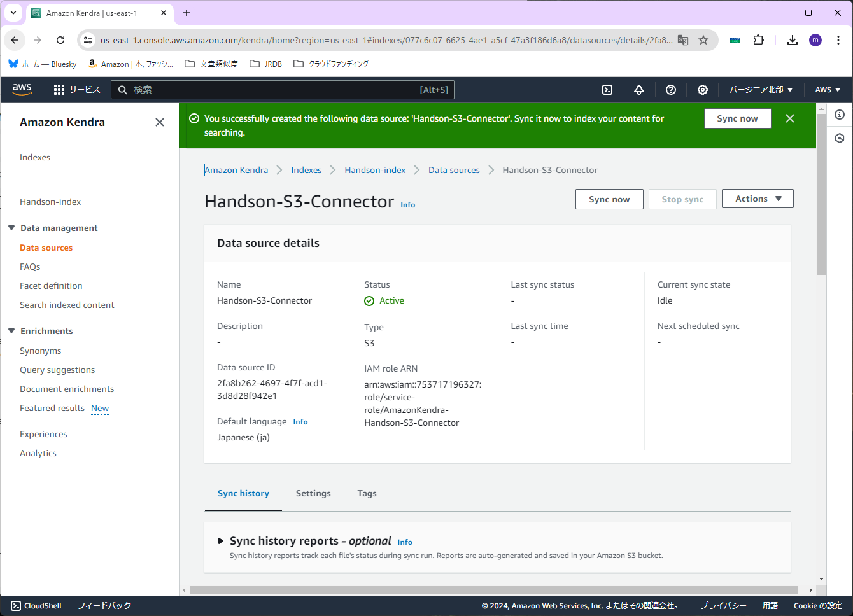Open Document enrichments in the sidebar

67,389
